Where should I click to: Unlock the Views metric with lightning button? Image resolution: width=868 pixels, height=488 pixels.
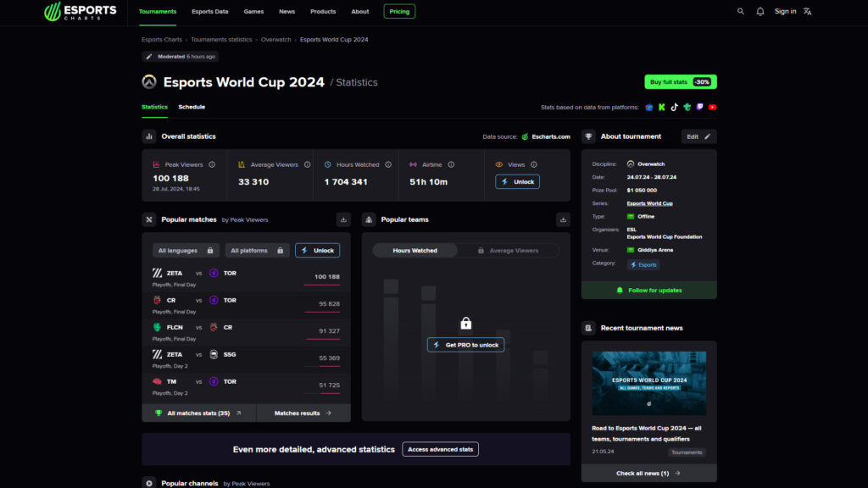(517, 181)
